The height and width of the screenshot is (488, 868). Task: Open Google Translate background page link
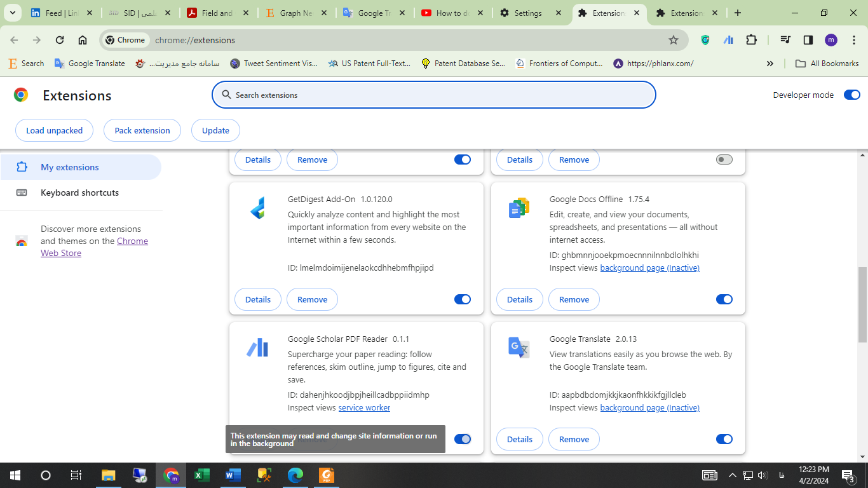(649, 408)
